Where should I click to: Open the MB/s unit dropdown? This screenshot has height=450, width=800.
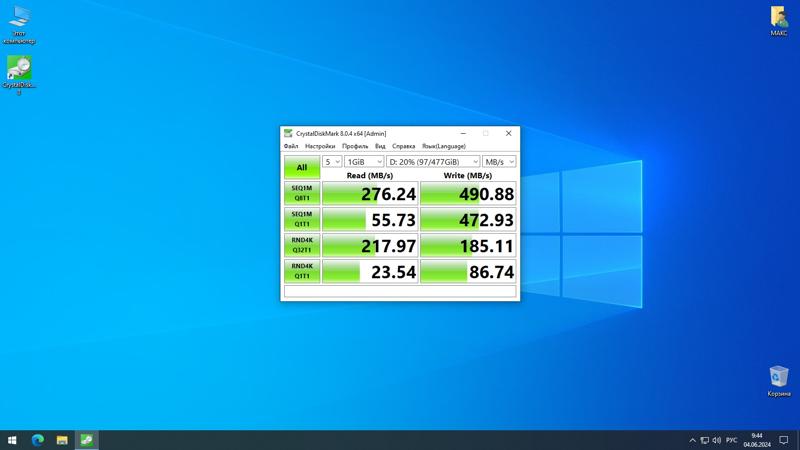pos(499,161)
